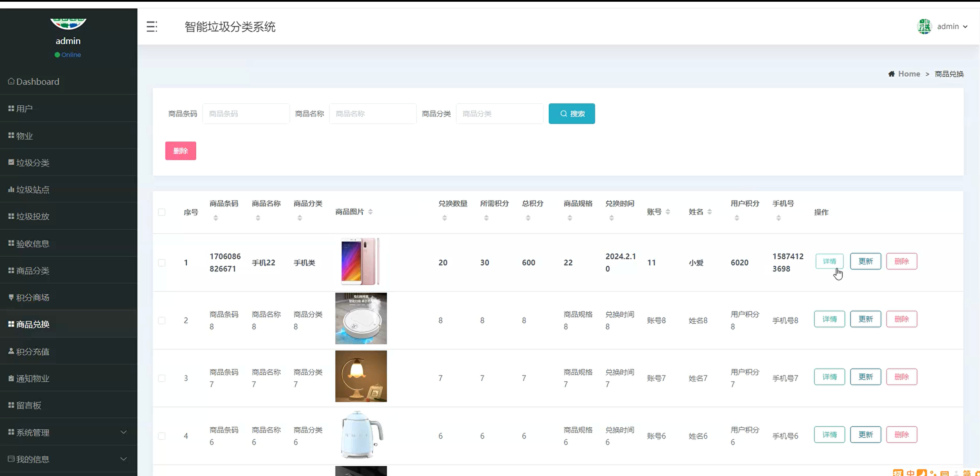Open 商品分类 in the sidebar

[68, 270]
